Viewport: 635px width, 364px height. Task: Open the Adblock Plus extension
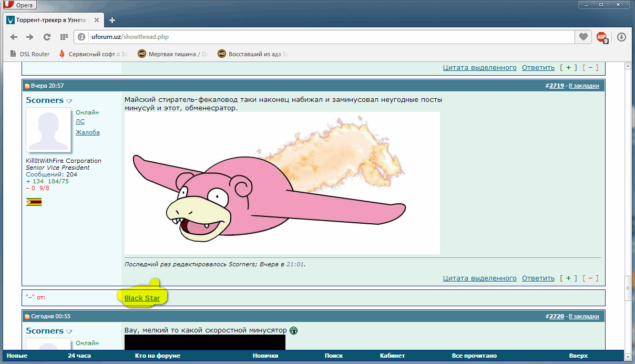click(x=602, y=37)
